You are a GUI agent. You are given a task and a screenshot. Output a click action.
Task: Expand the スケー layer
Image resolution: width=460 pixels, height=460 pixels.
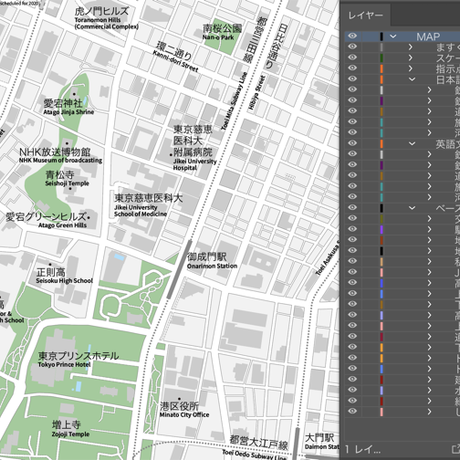tap(410, 58)
